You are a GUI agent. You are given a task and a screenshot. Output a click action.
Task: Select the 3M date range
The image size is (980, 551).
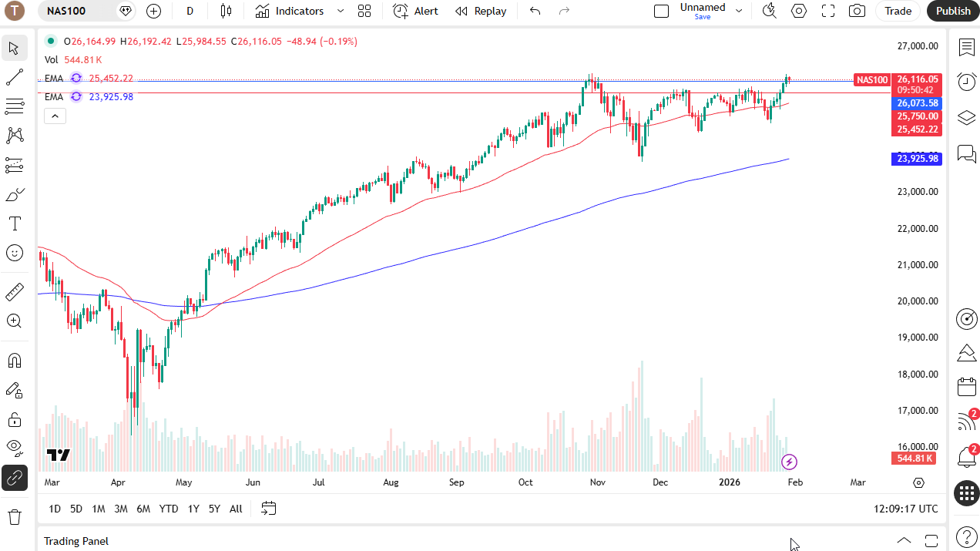coord(120,509)
